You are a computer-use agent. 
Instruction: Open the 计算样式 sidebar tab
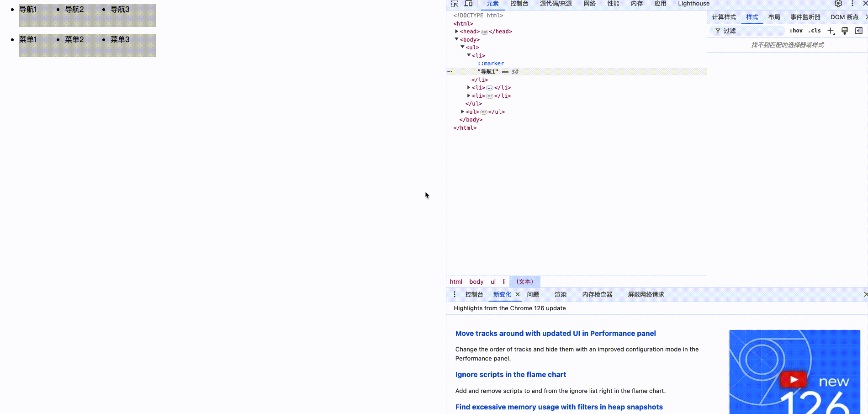[x=723, y=17]
